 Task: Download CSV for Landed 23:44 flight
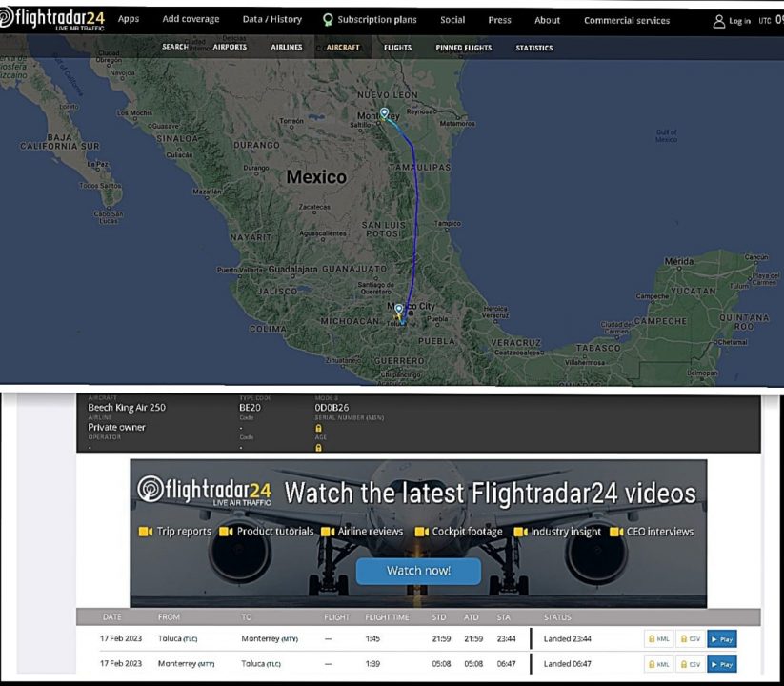click(x=690, y=639)
